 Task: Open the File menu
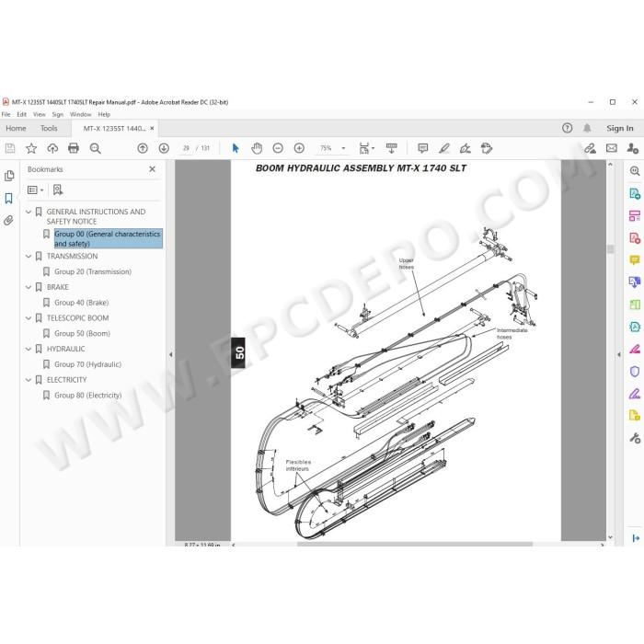click(6, 115)
